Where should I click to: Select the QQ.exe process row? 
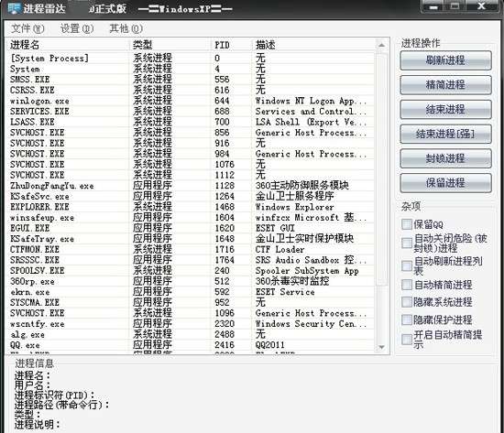192,345
